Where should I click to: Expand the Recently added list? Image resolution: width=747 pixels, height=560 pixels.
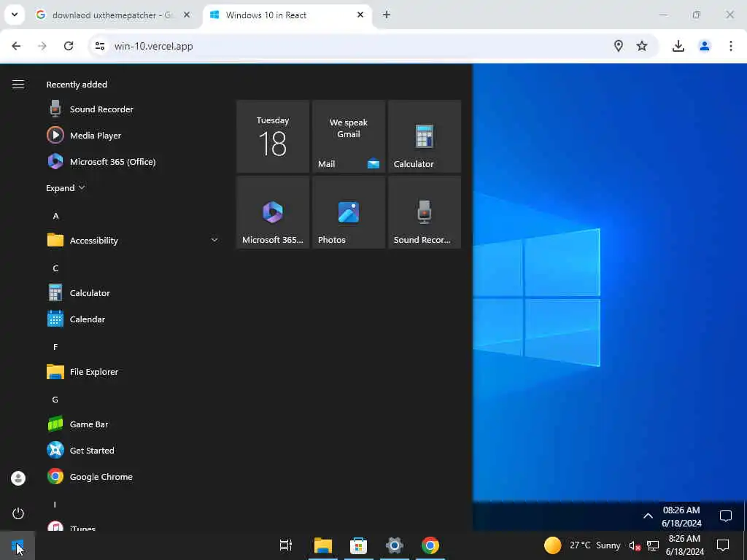pos(65,188)
